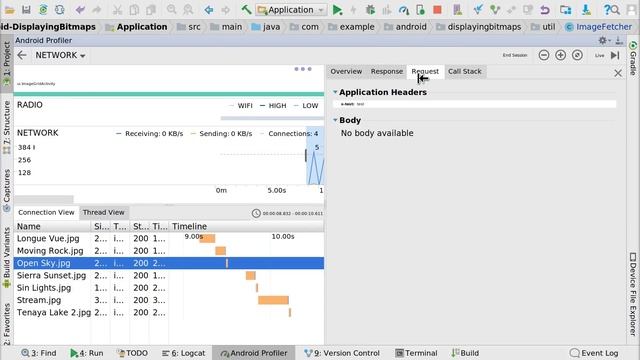Jump to live with skip-to-end icon

(615, 55)
